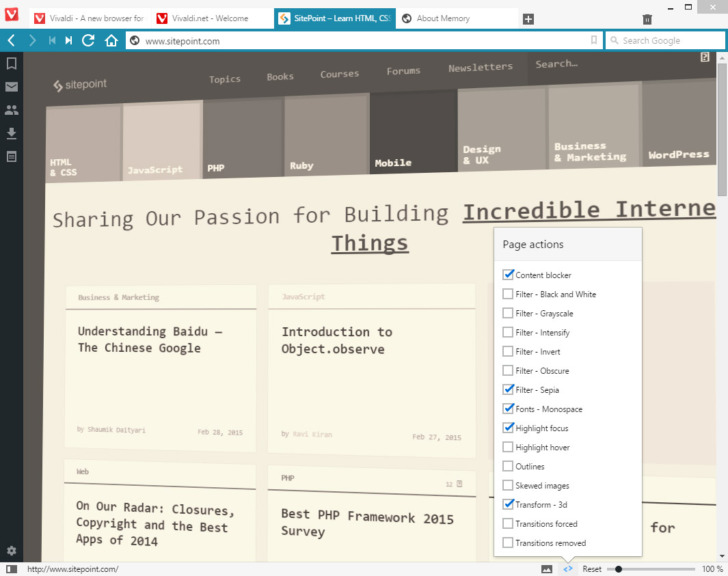Open the Contacts panel in sidebar

[x=12, y=110]
